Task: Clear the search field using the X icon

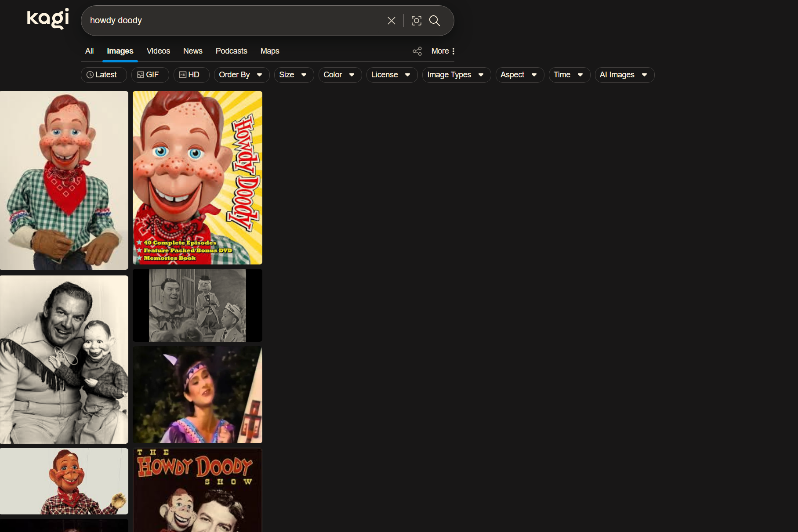Action: click(391, 20)
